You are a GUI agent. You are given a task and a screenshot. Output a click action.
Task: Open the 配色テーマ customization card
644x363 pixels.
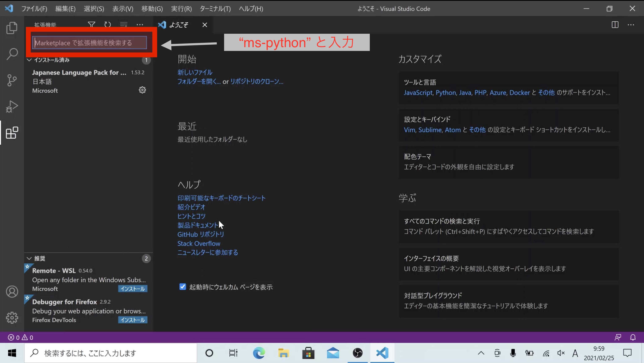tap(509, 162)
